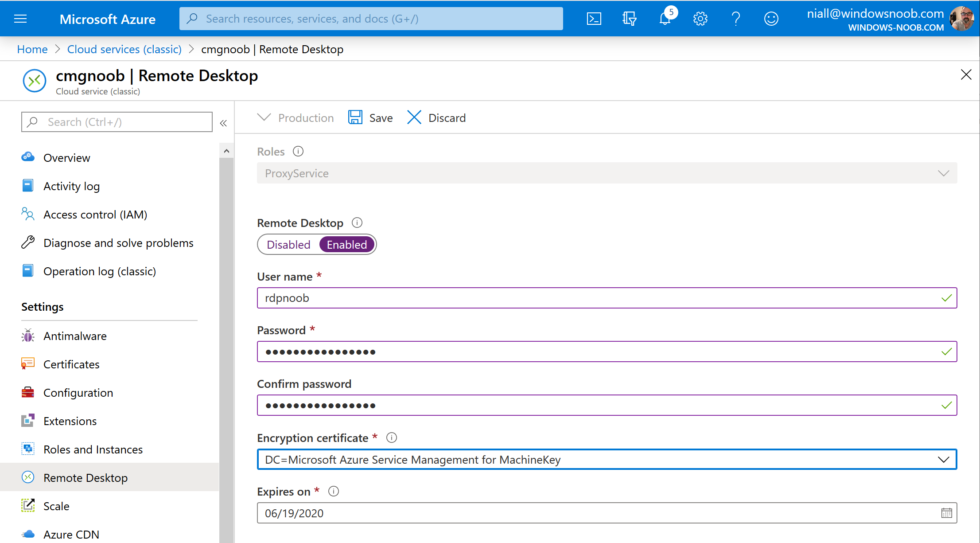Click the User name field rdpnoob

click(607, 298)
